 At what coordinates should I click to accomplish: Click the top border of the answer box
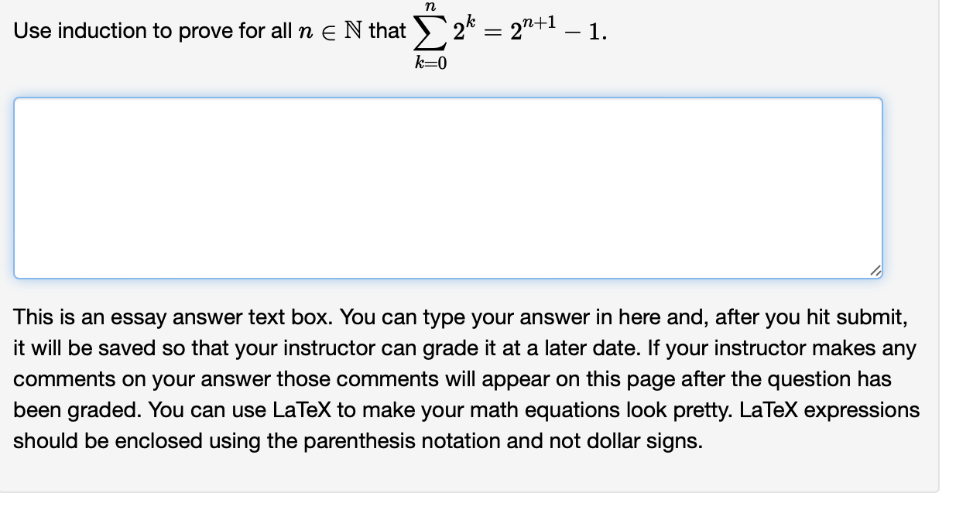[449, 98]
